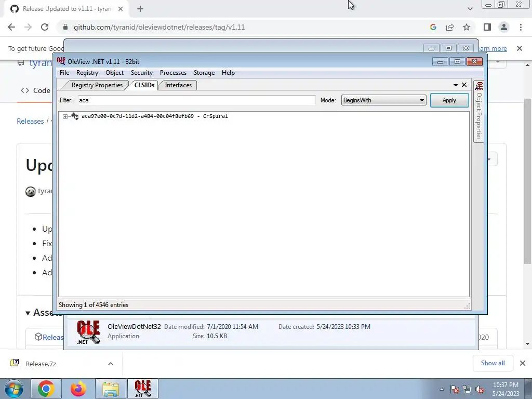
Task: Close the downloads bar
Action: [523, 363]
